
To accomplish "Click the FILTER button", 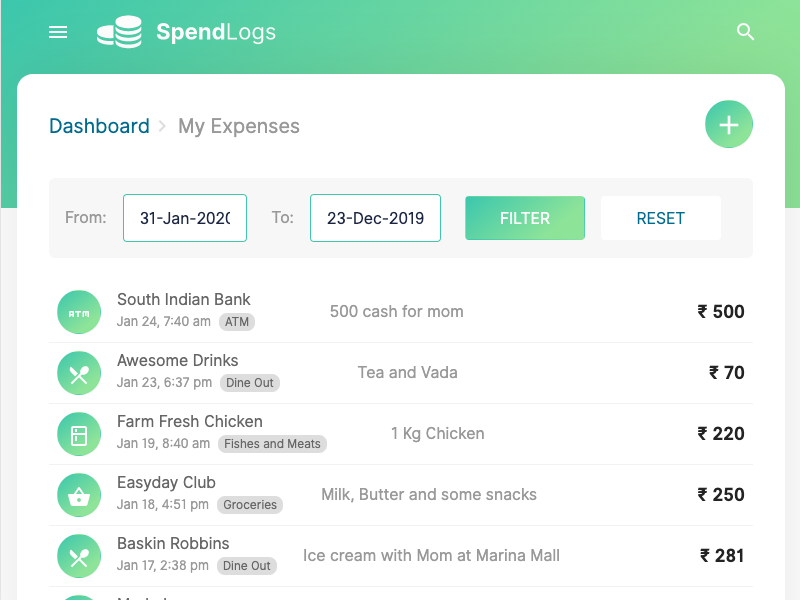I will coord(525,218).
